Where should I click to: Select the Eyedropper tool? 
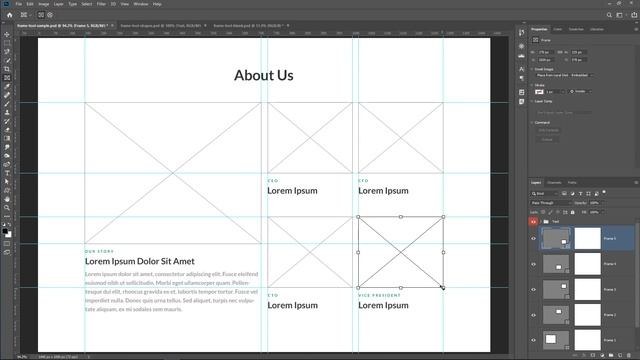[7, 87]
